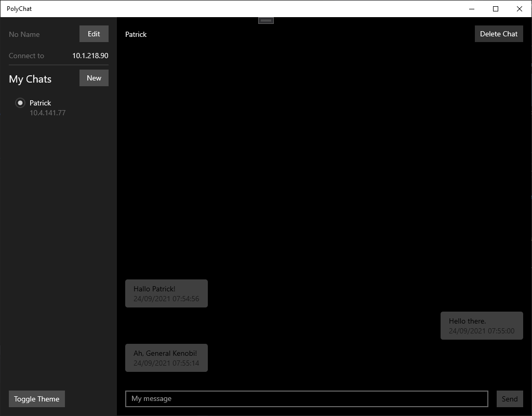Click the No Name profile label

point(24,34)
